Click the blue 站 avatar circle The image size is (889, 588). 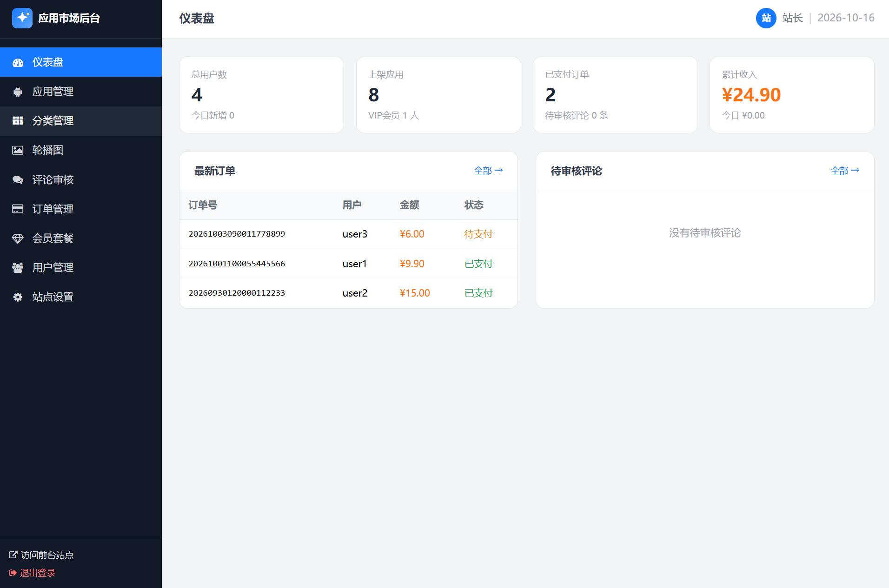point(766,18)
